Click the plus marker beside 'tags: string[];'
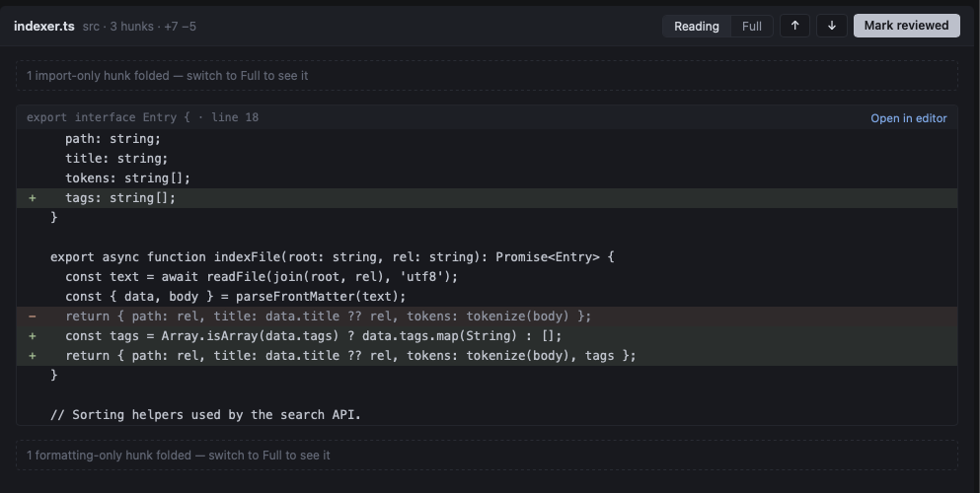The height and width of the screenshot is (493, 980). (x=33, y=198)
